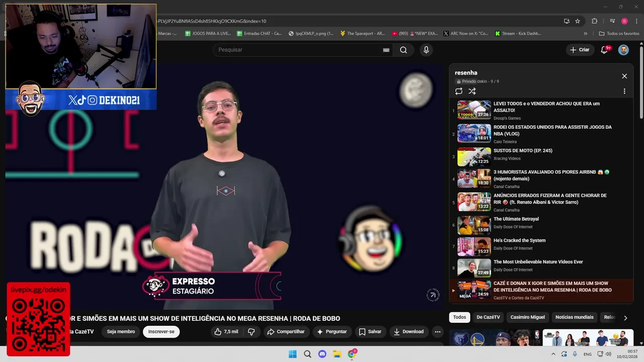Select the Todos filter chip
644x362 pixels.
[x=459, y=317]
